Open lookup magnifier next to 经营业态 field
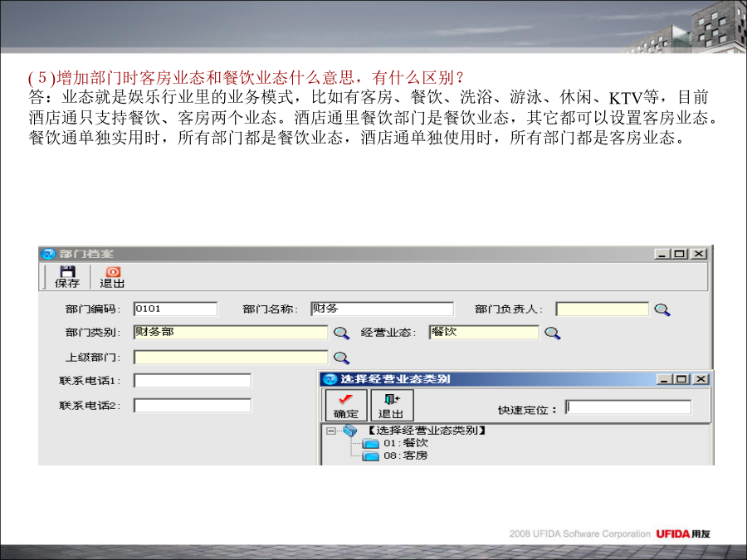Screen dimensions: 747x560 (552, 333)
